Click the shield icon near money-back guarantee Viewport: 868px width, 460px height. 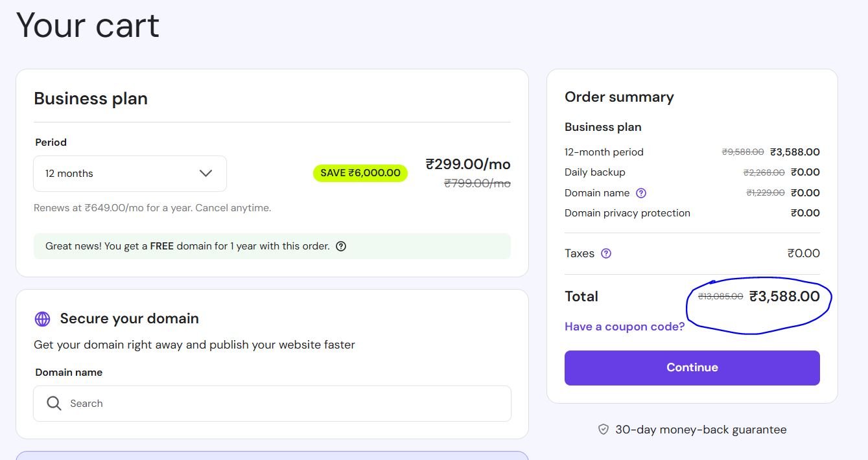tap(603, 430)
